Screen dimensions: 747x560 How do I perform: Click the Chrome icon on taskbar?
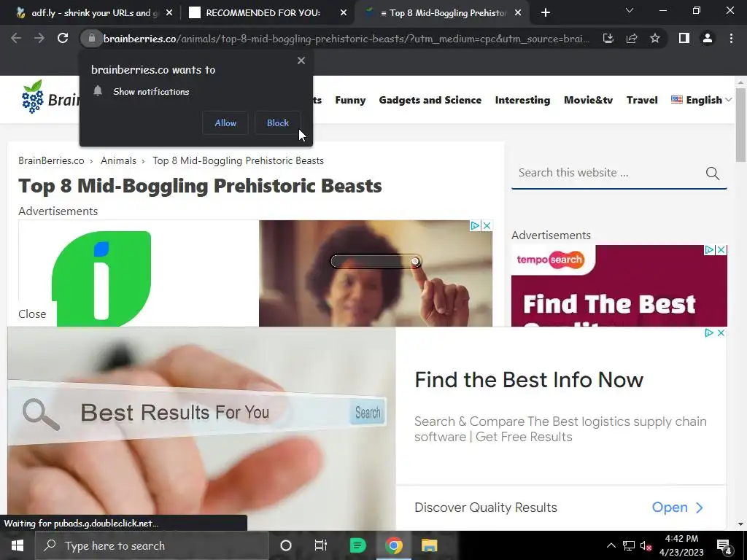393,545
